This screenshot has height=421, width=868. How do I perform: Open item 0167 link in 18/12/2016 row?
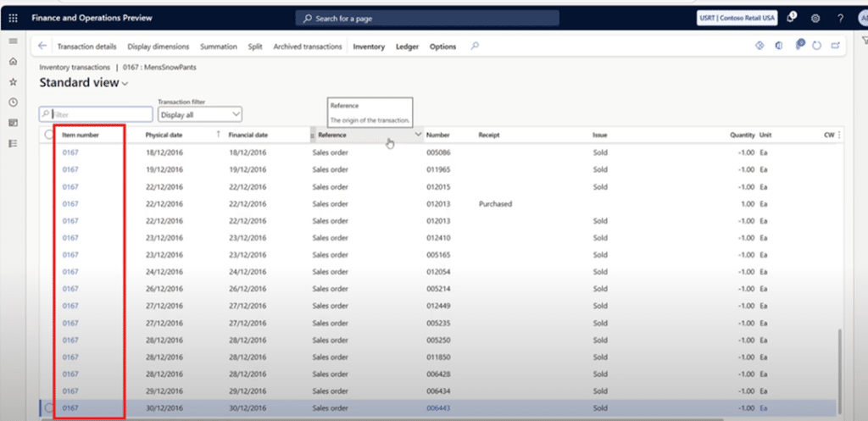(70, 152)
